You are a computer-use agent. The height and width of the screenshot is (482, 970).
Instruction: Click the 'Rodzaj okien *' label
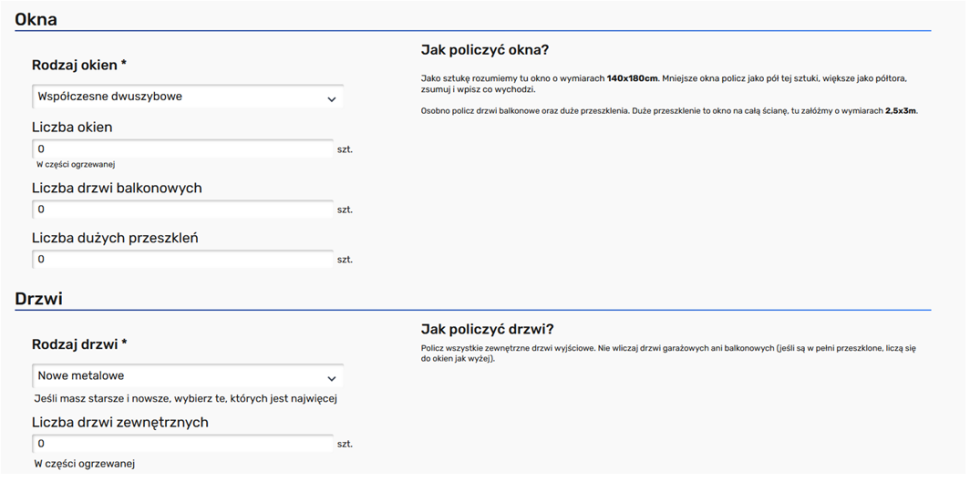pyautogui.click(x=79, y=65)
